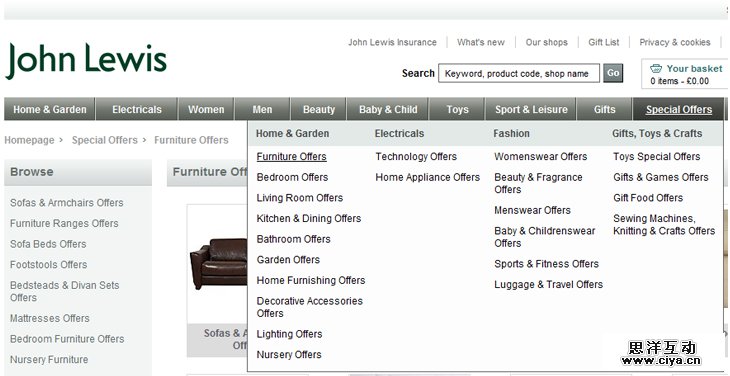This screenshot has height=376, width=730.
Task: Open the Electricals navigation tab
Action: (137, 109)
